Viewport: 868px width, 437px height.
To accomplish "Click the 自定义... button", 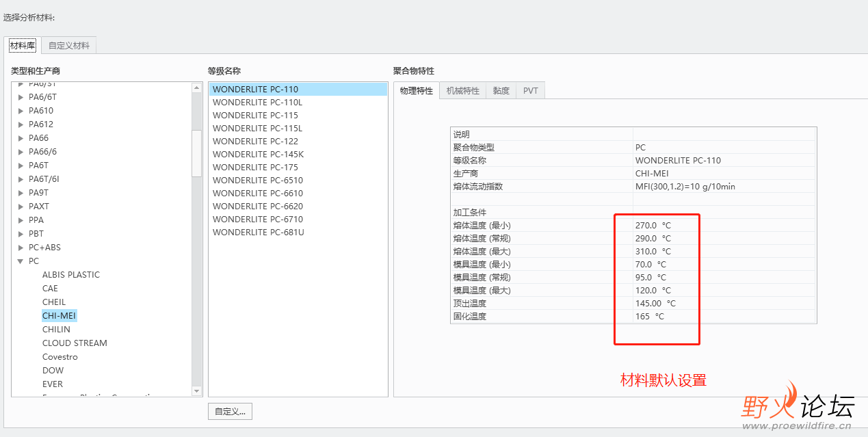I will tap(231, 412).
